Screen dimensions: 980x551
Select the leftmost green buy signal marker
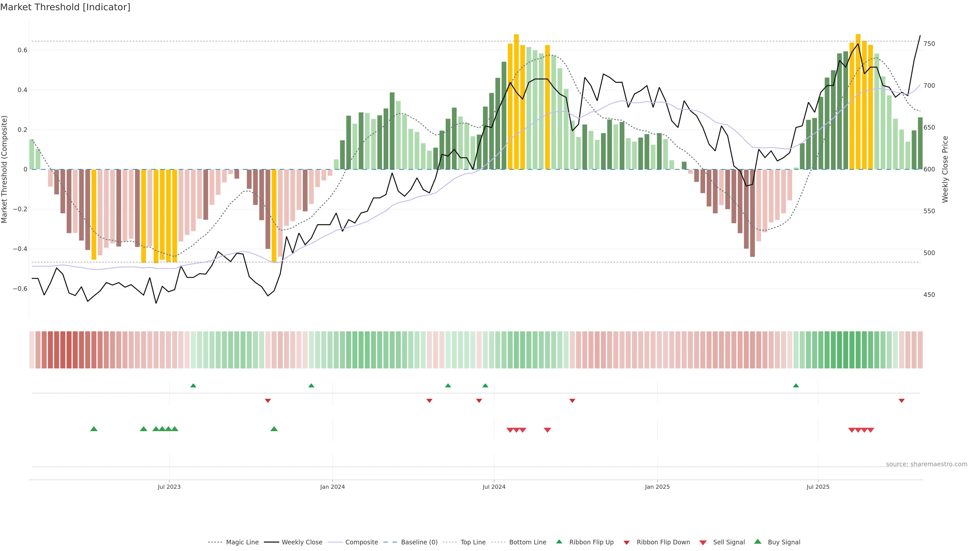(94, 429)
